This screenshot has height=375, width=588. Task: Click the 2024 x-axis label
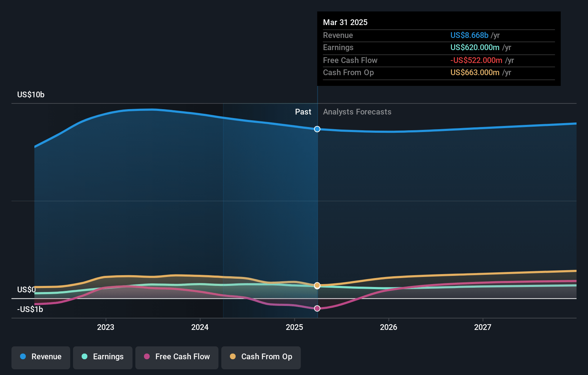(200, 327)
